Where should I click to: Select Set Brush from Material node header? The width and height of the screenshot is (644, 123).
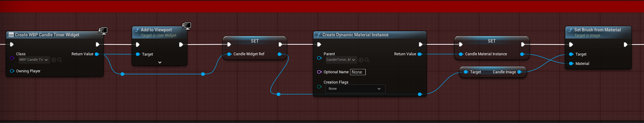click(x=598, y=32)
